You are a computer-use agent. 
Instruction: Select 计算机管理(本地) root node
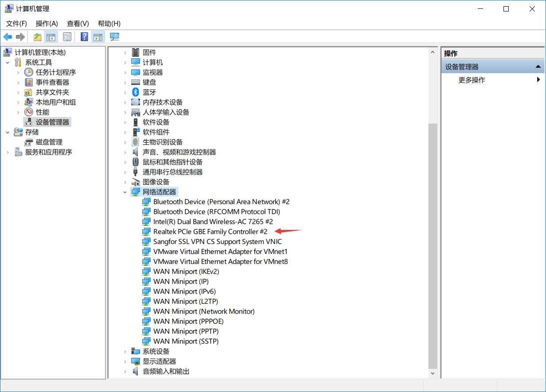(40, 52)
